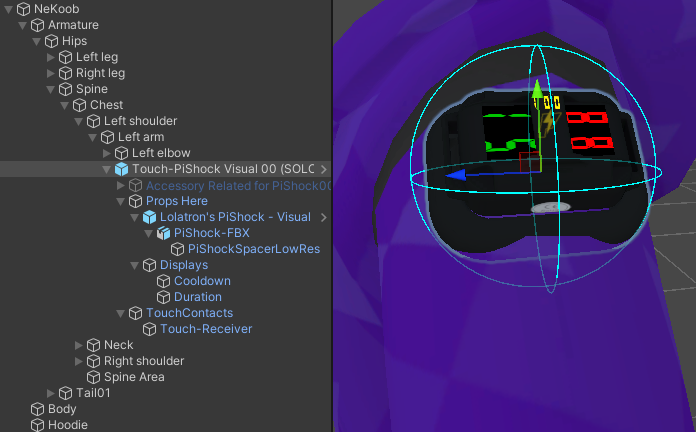Image resolution: width=696 pixels, height=432 pixels.
Task: Select the Hoodie mesh label
Action: click(x=67, y=424)
